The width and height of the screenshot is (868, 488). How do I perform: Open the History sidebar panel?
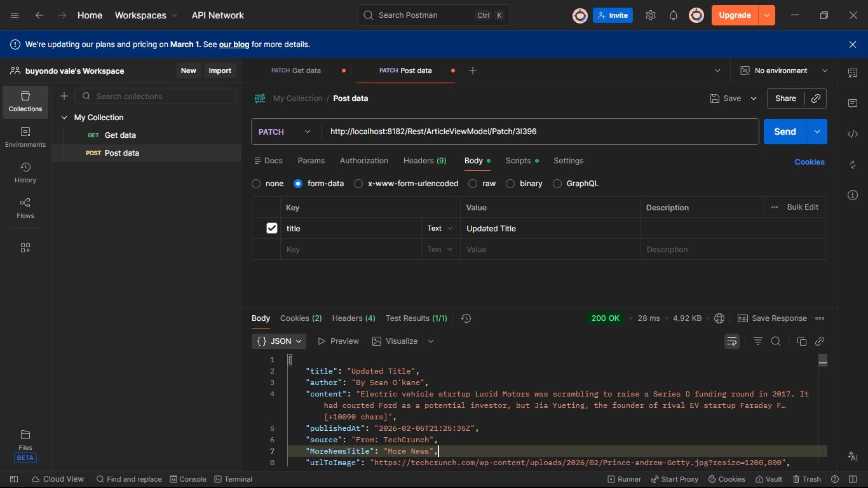[25, 172]
